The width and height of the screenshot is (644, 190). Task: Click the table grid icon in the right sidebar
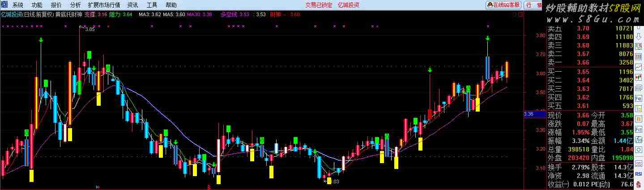639,56
